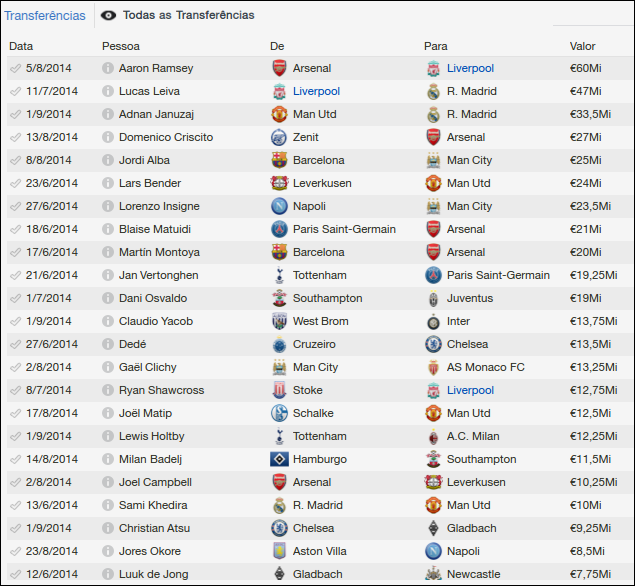Viewport: 635px width, 586px height.
Task: Toggle checkmark for the 23/8/2014 Okore transfer
Action: (x=15, y=551)
